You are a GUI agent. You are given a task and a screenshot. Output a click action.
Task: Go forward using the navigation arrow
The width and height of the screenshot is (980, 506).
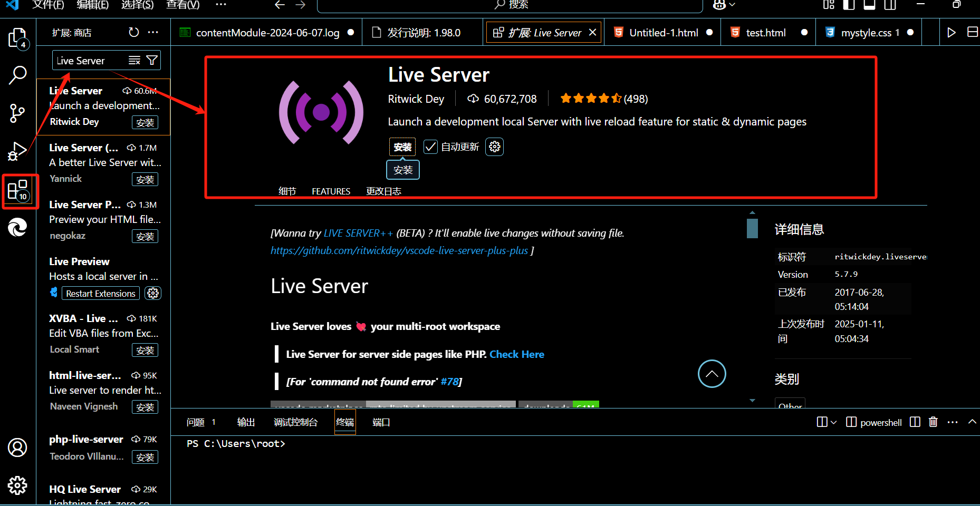click(x=301, y=5)
